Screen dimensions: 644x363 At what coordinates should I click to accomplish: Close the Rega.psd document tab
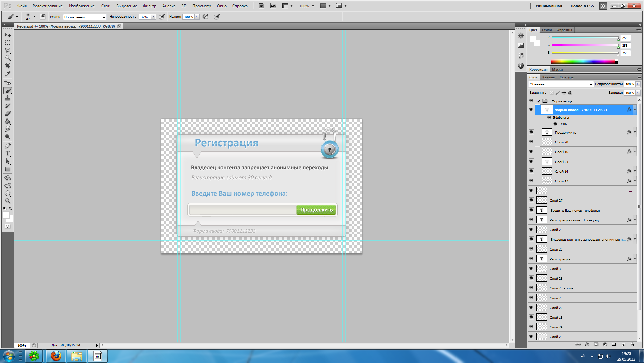point(119,26)
